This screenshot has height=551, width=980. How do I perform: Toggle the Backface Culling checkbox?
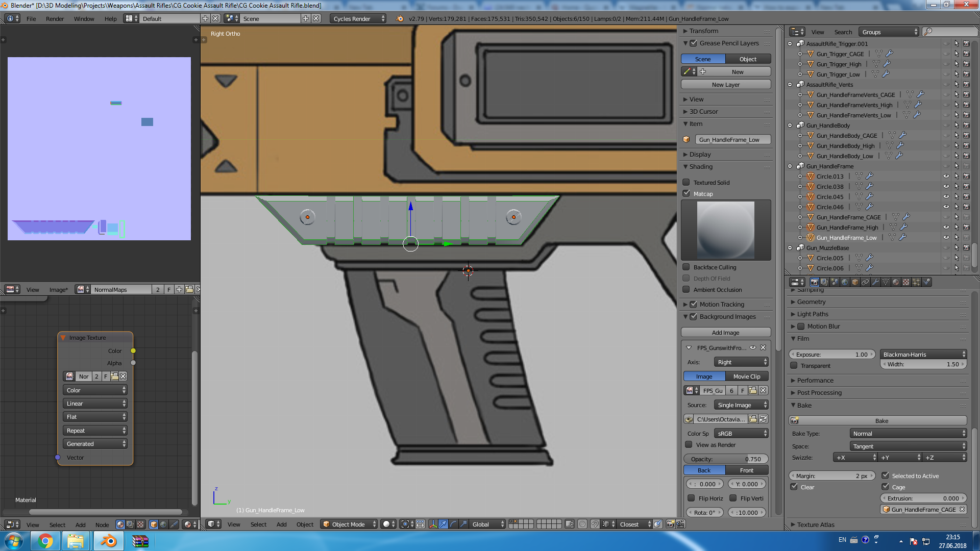pos(687,267)
